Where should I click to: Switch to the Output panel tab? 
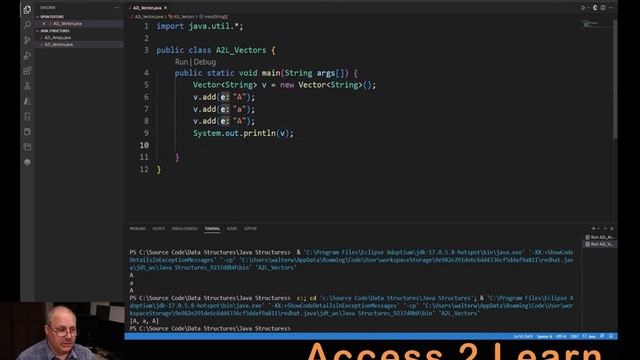pyautogui.click(x=159, y=229)
